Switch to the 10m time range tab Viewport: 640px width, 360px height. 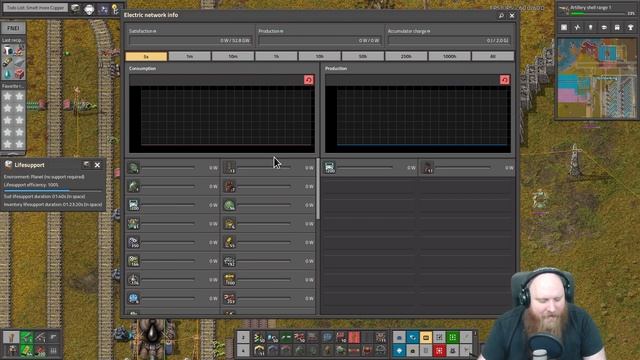[x=233, y=56]
